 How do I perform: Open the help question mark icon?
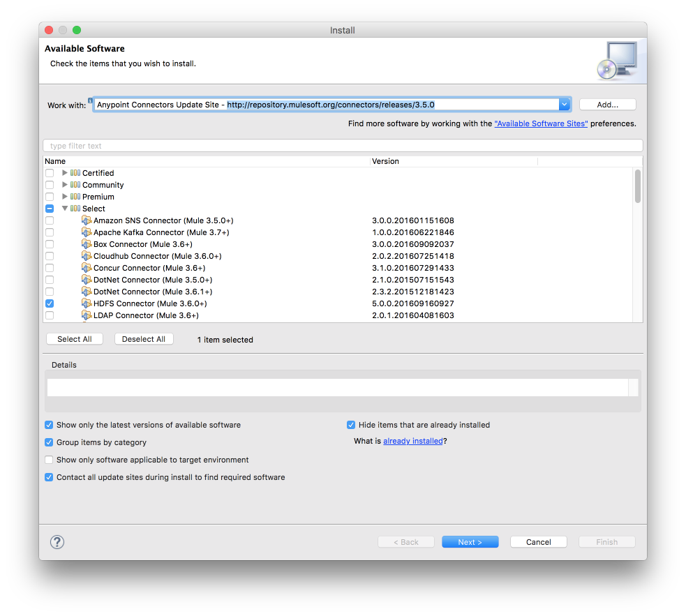[57, 542]
